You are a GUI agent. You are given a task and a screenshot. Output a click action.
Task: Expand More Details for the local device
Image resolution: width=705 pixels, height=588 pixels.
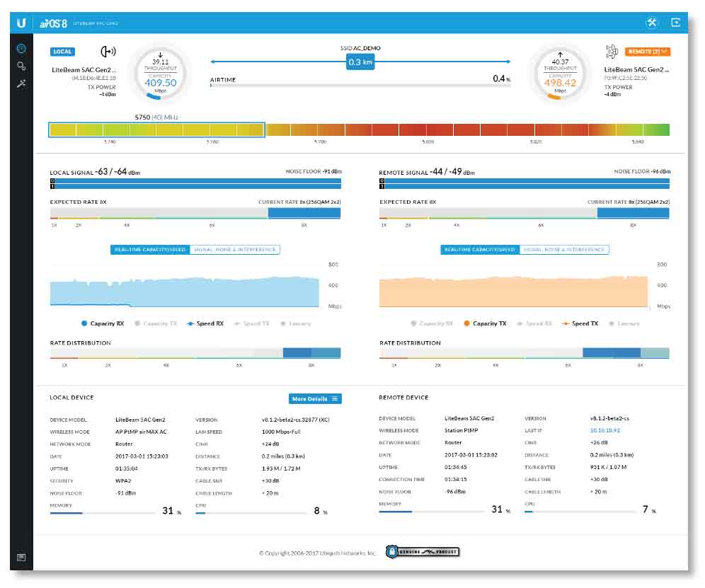(x=315, y=399)
